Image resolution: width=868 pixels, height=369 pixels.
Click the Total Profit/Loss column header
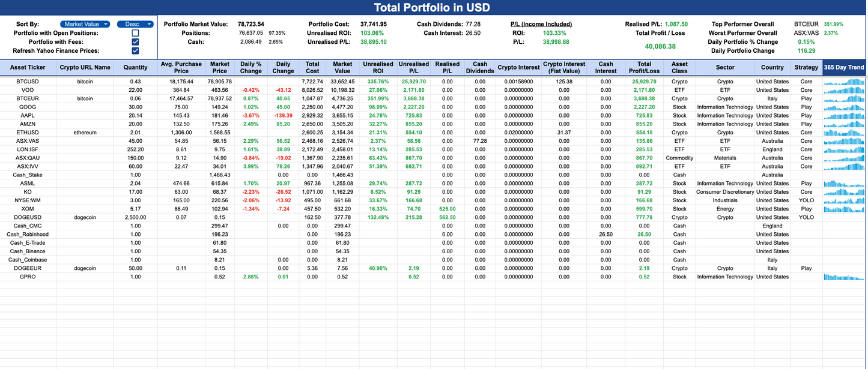pyautogui.click(x=645, y=67)
